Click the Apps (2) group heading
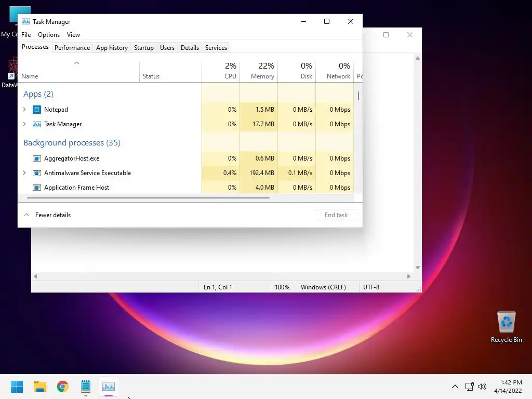532x399 pixels. point(38,94)
